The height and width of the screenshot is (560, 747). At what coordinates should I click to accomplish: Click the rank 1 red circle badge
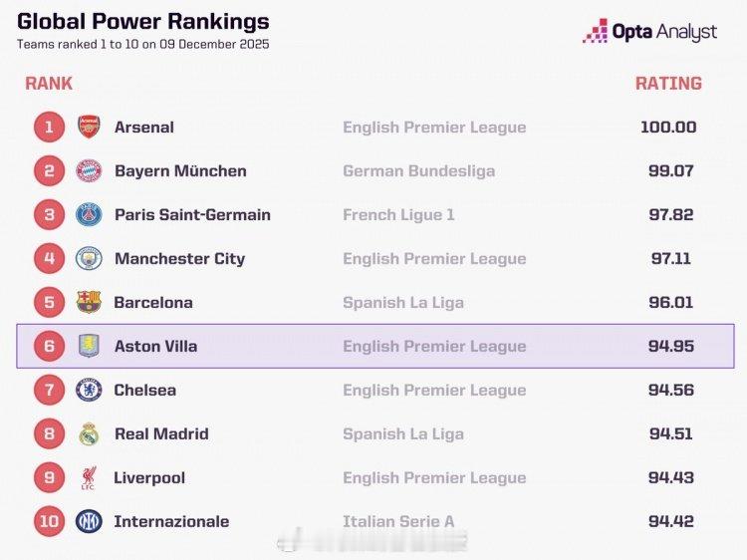(x=49, y=127)
